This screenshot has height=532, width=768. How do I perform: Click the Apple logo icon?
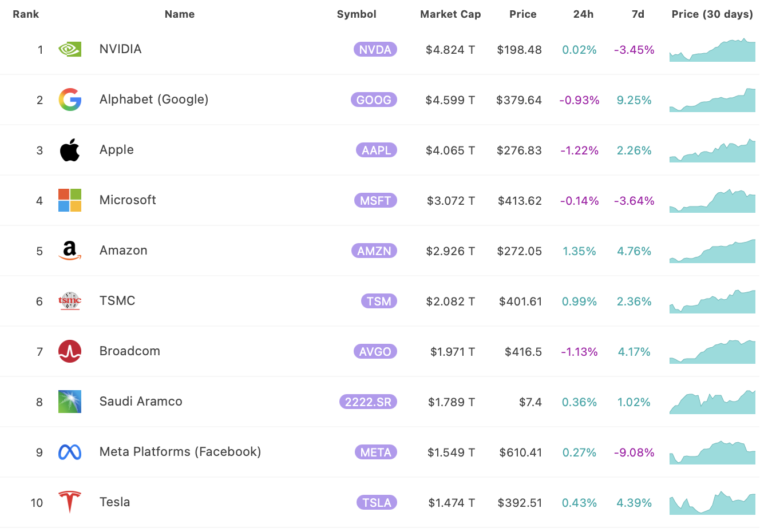coord(70,150)
